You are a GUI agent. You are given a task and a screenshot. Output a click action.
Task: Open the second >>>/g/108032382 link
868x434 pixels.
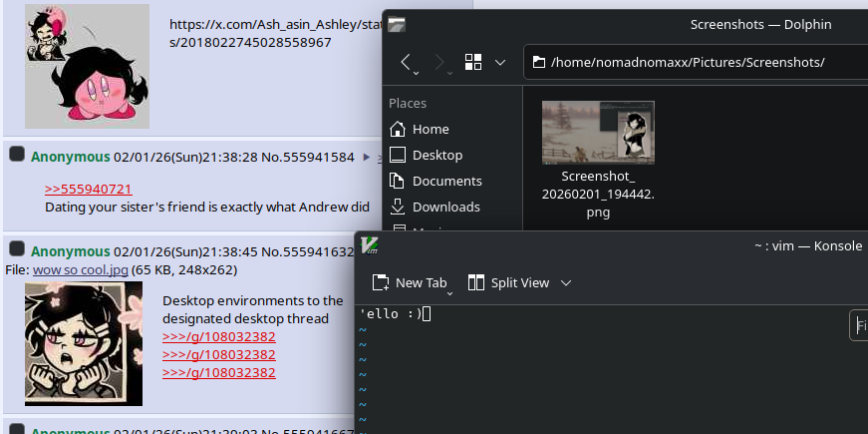point(219,354)
